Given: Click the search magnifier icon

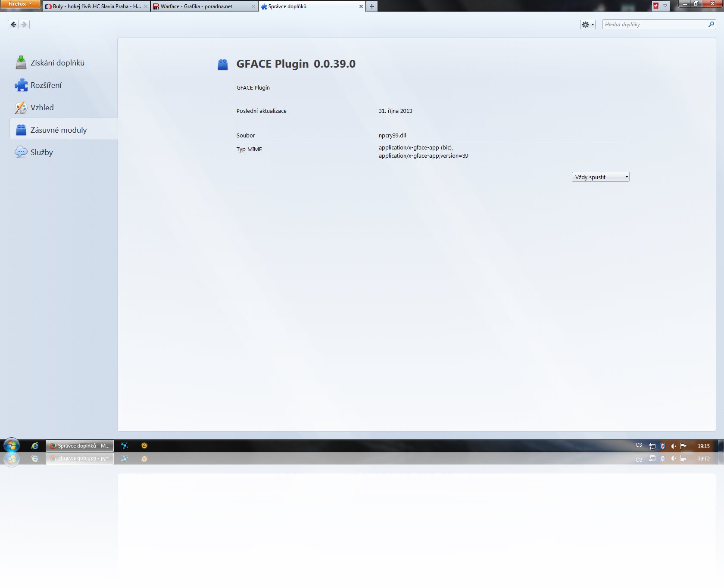Looking at the screenshot, I should [711, 25].
